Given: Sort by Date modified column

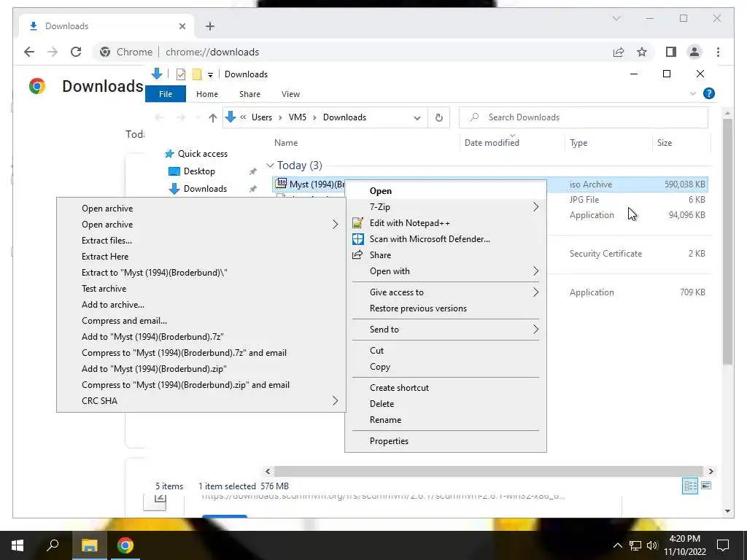Looking at the screenshot, I should (492, 143).
